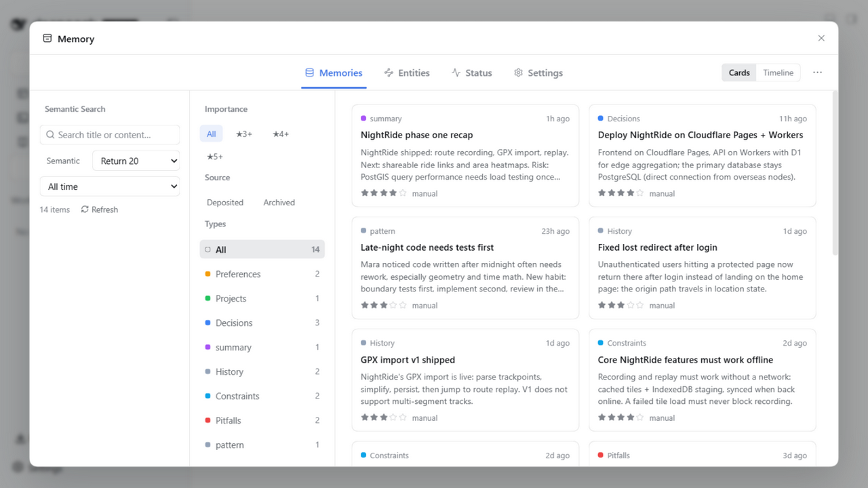Filter importance to ★5+
Image resolution: width=868 pixels, height=488 pixels.
point(215,157)
